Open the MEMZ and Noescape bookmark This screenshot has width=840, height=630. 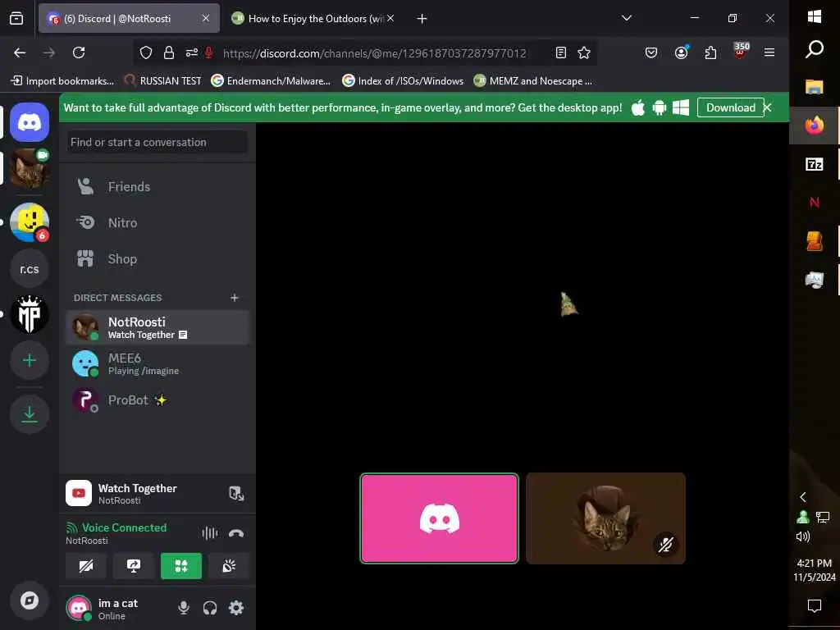click(533, 81)
